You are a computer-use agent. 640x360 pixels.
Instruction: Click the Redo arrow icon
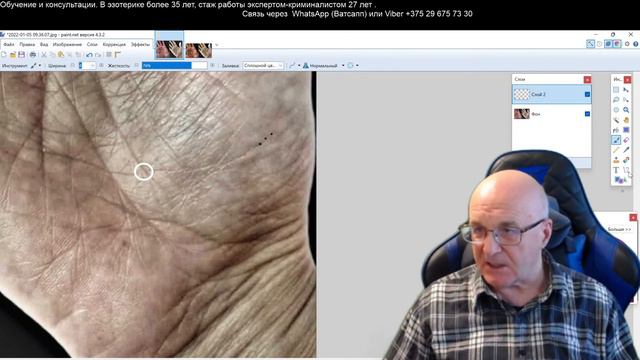tap(98, 54)
